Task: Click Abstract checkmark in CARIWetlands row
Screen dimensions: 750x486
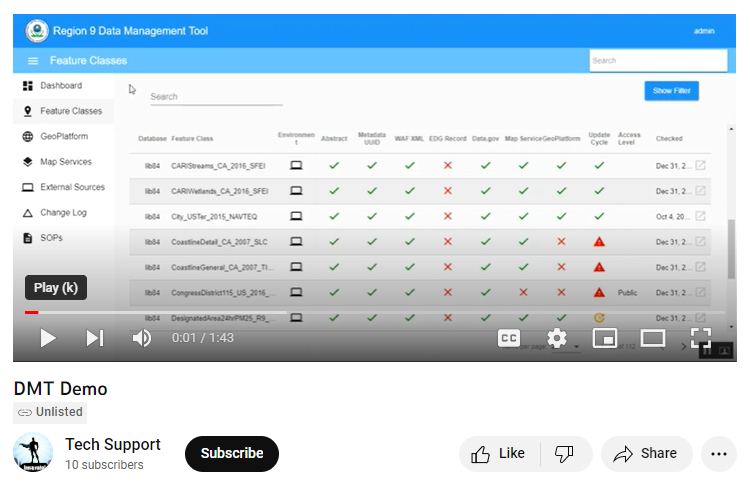Action: [334, 191]
